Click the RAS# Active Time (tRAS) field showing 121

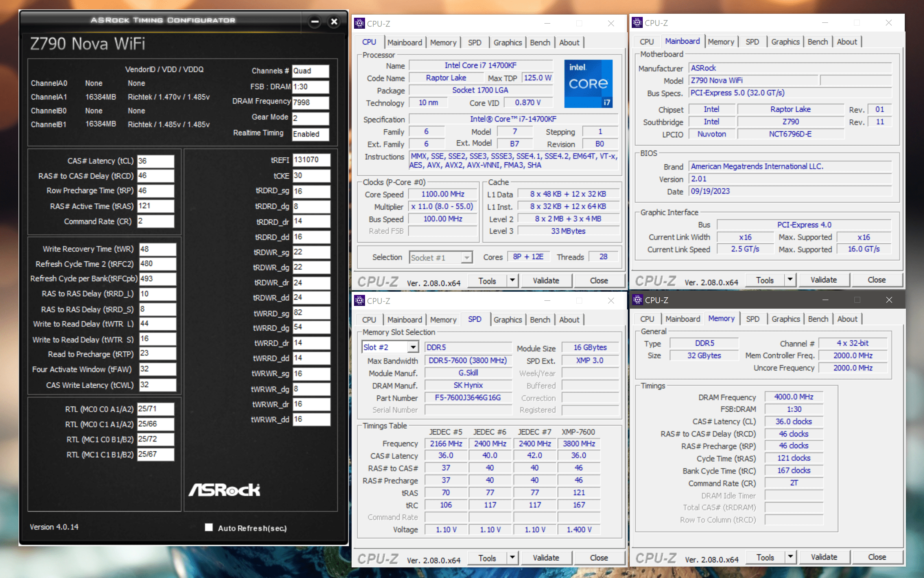point(155,206)
